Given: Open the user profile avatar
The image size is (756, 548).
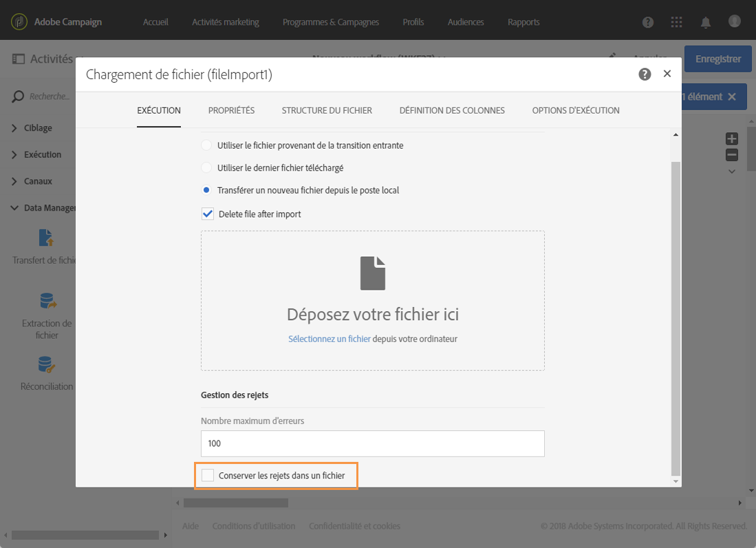Looking at the screenshot, I should [x=734, y=21].
